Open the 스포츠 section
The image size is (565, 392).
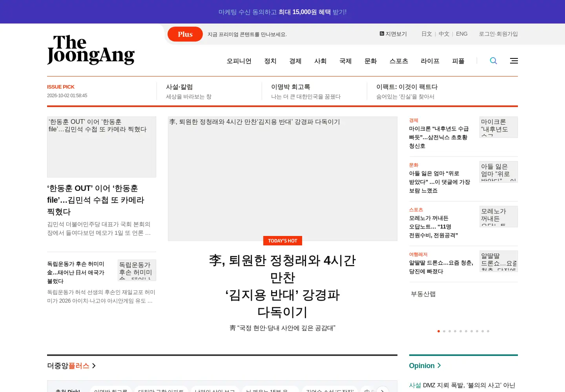pos(399,61)
